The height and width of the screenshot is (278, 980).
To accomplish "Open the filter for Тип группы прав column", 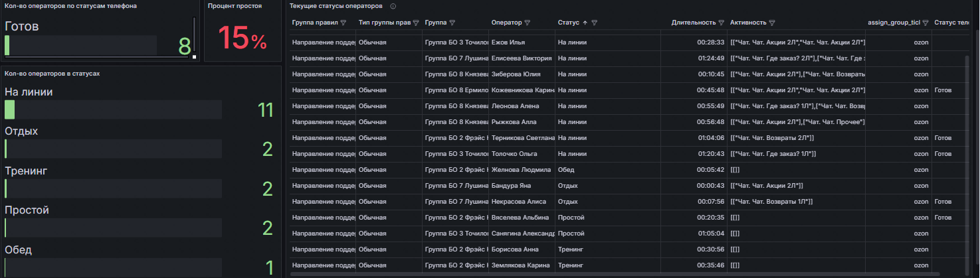I will click(415, 23).
